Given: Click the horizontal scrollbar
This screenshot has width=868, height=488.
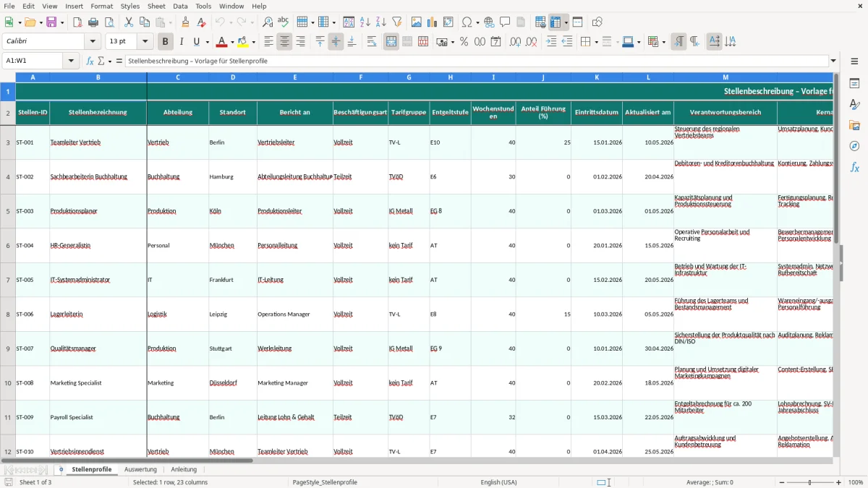Looking at the screenshot, I should click(127, 460).
